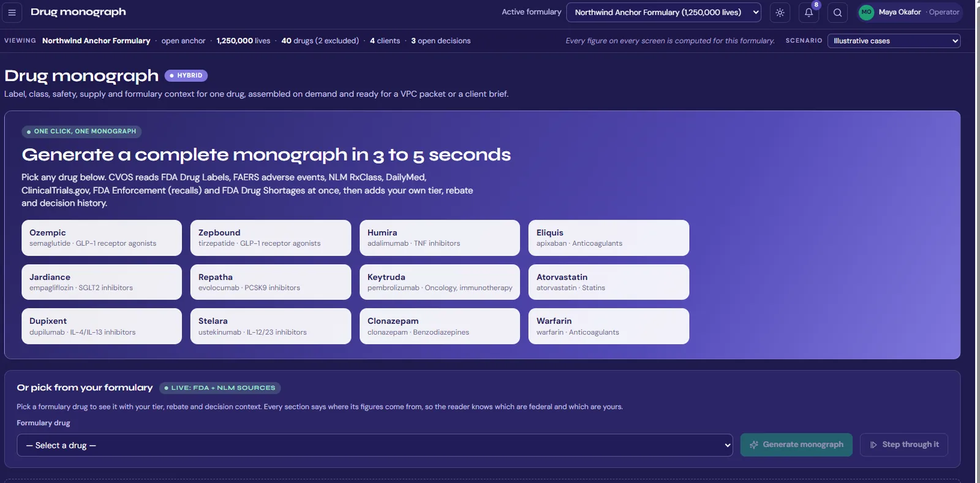Click the '3 open decisions' text
980x483 pixels.
click(x=441, y=41)
